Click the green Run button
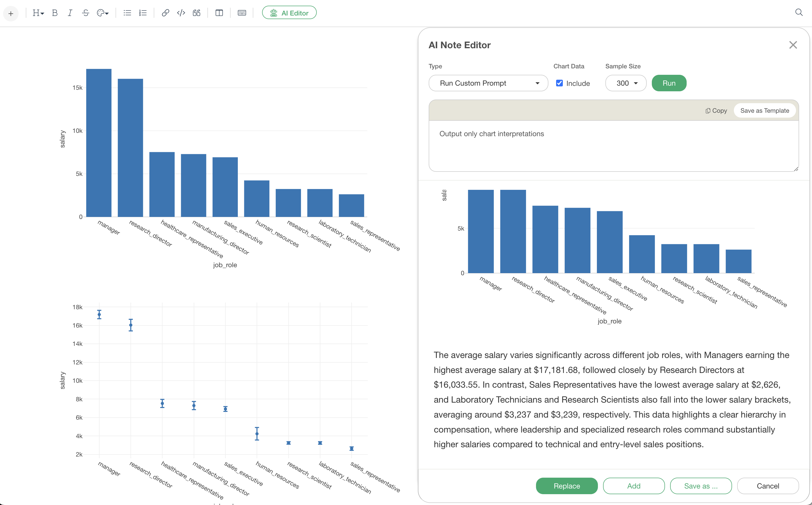The width and height of the screenshot is (812, 505). [669, 83]
